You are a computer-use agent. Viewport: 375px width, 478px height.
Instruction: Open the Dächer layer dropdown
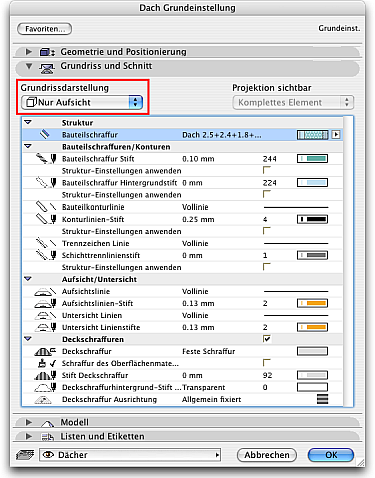pos(130,455)
